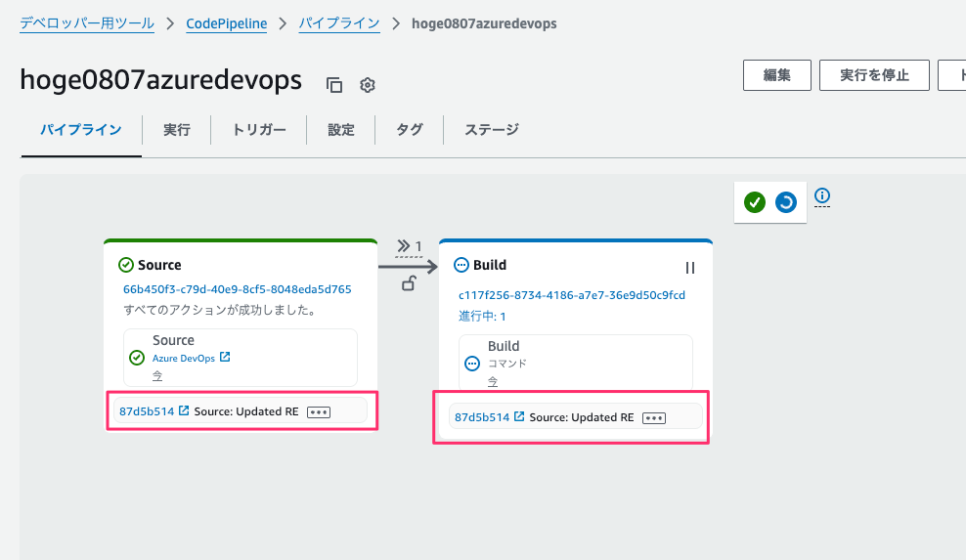Image resolution: width=966 pixels, height=560 pixels.
Task: Toggle the transition lock between Source and Build
Action: click(x=409, y=283)
